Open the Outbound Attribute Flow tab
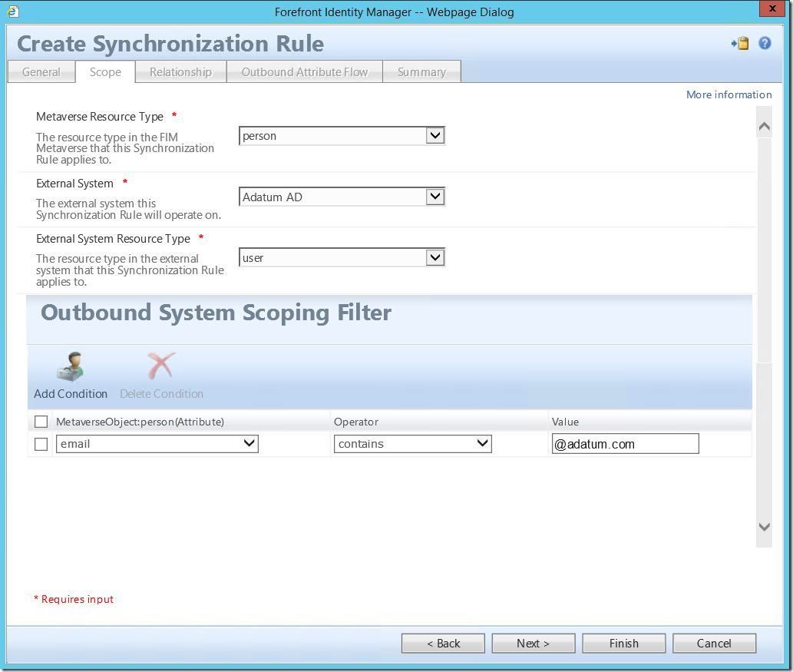This screenshot has width=793, height=672. (x=305, y=72)
